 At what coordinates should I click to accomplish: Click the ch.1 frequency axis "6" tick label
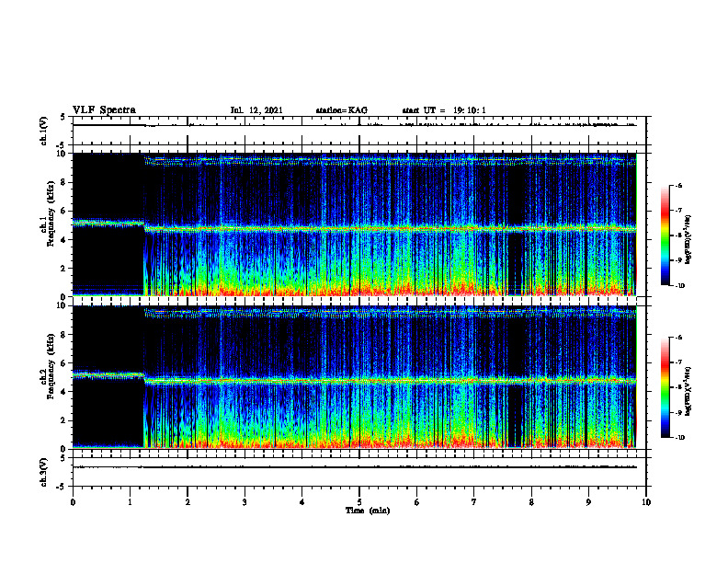coord(65,211)
